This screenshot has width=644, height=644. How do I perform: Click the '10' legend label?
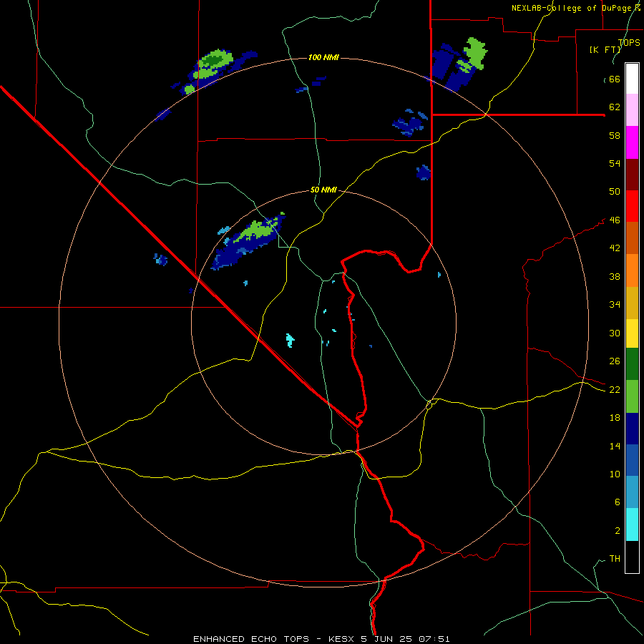pos(615,474)
